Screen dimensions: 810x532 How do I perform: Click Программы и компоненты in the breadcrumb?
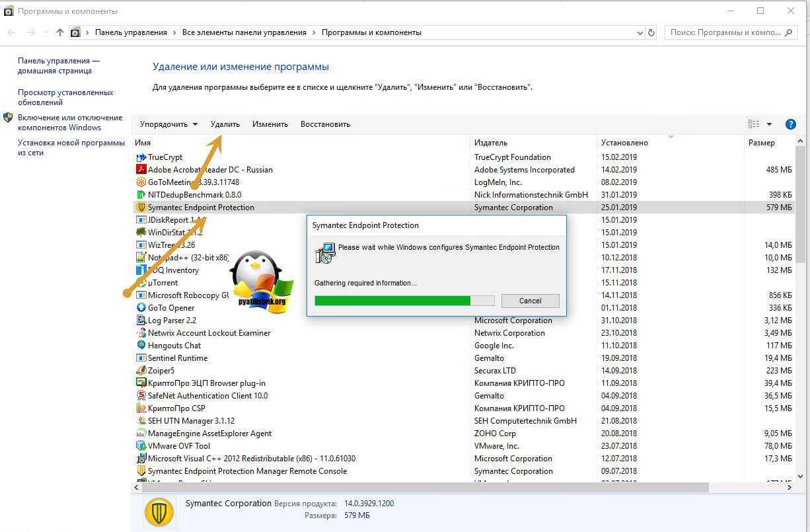[371, 32]
